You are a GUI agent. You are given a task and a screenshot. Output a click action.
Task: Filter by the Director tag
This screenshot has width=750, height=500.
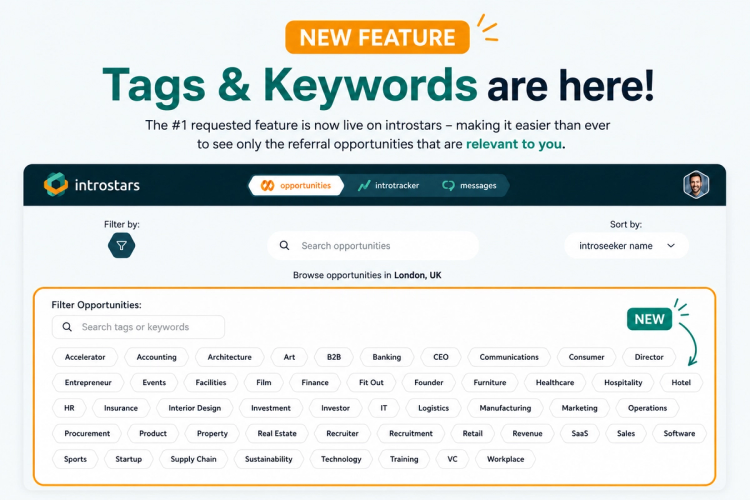click(x=649, y=357)
